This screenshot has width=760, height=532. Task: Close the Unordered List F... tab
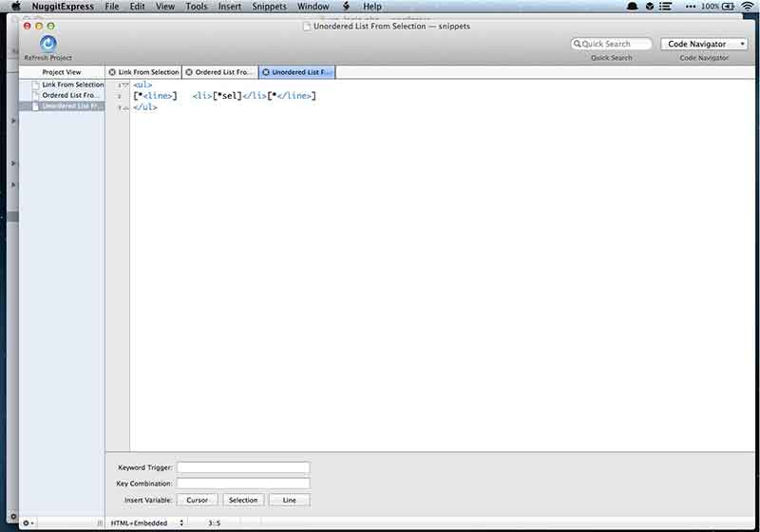tap(266, 72)
